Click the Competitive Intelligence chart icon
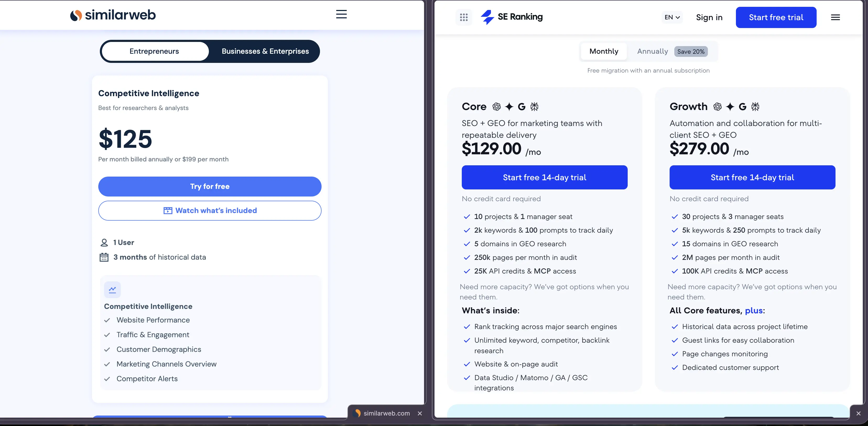The width and height of the screenshot is (868, 426). 112,290
